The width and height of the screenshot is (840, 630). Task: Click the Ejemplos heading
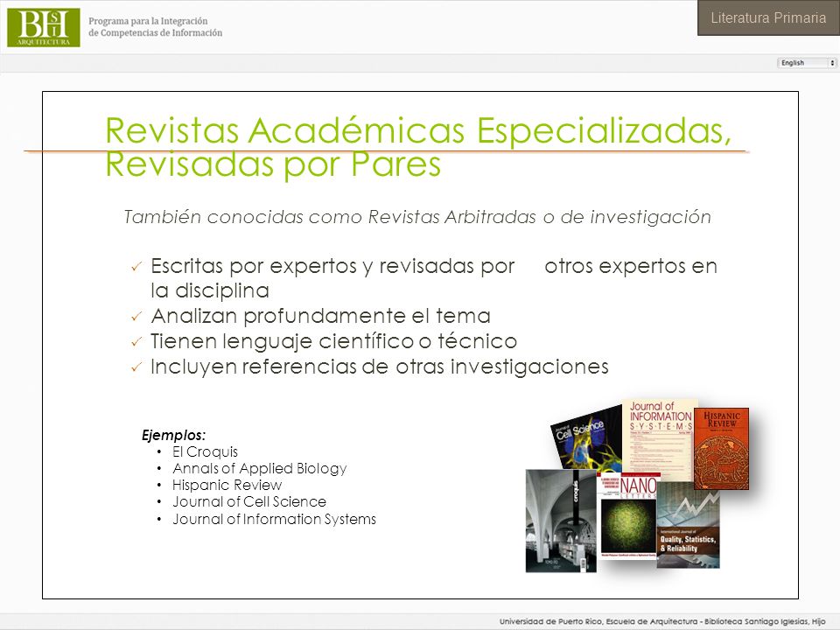[x=173, y=435]
